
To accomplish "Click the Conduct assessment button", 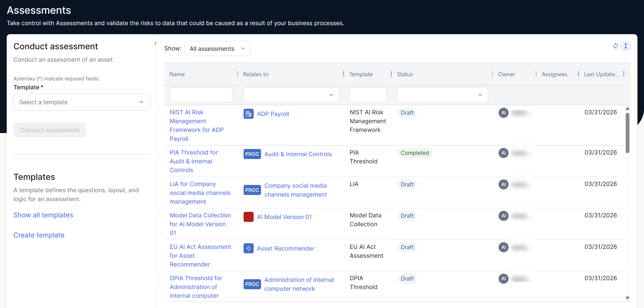I will (49, 130).
